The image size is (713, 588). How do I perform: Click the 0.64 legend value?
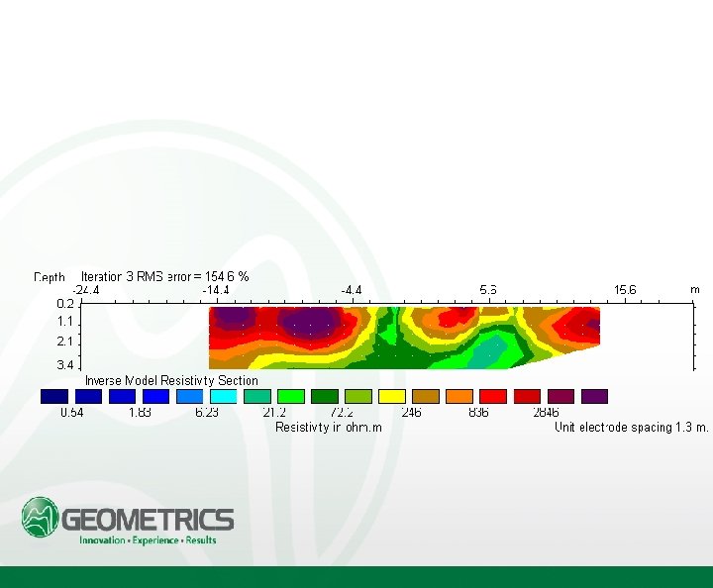click(x=72, y=412)
